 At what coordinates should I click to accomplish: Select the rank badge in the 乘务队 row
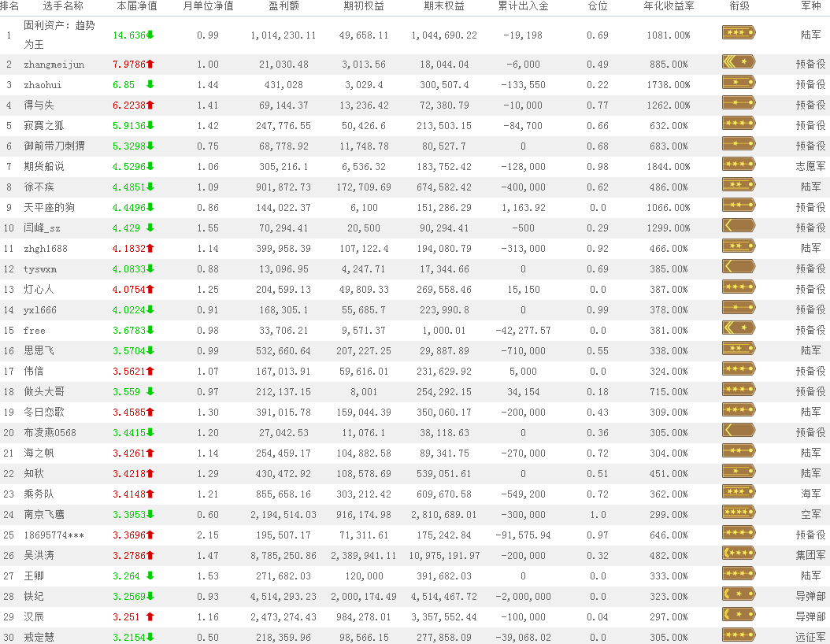tap(739, 492)
